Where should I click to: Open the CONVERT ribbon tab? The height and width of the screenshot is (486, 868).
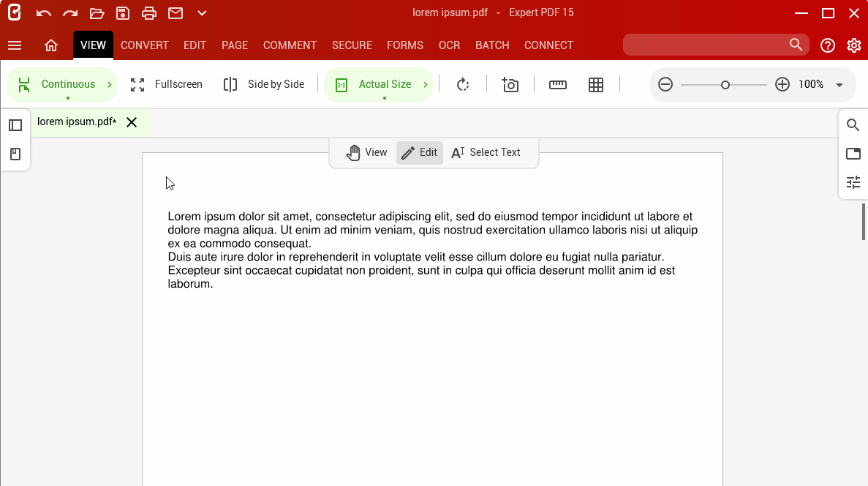coord(145,45)
